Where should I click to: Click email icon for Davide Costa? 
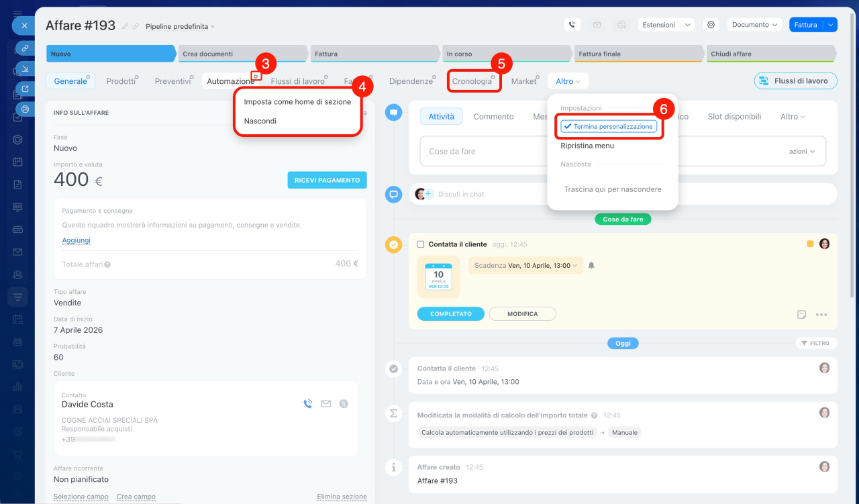pyautogui.click(x=325, y=404)
